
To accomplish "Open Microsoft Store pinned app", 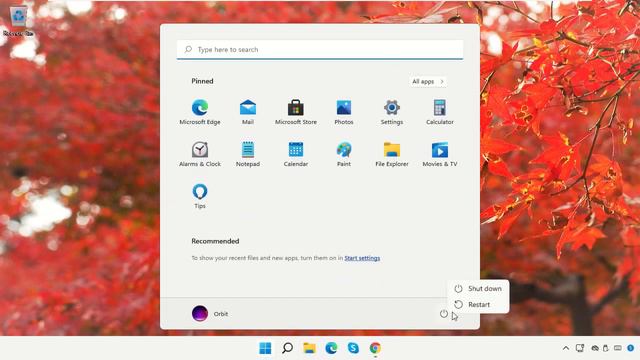I will [296, 111].
